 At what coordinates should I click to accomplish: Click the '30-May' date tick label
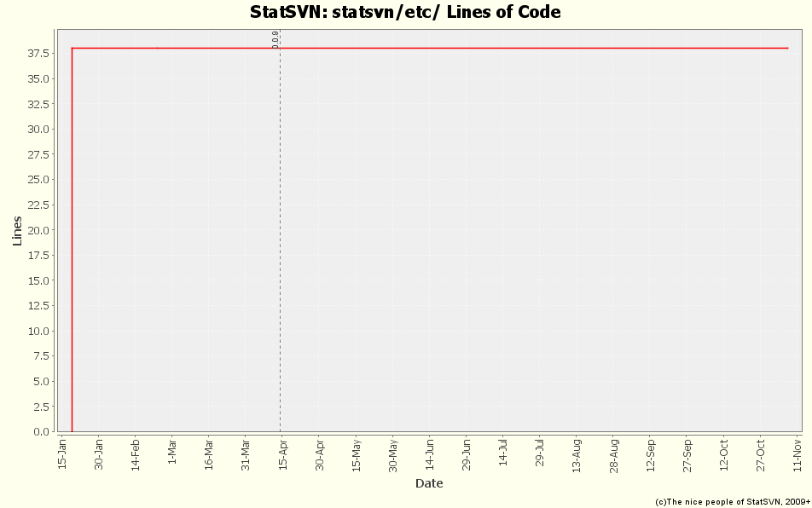[x=393, y=455]
